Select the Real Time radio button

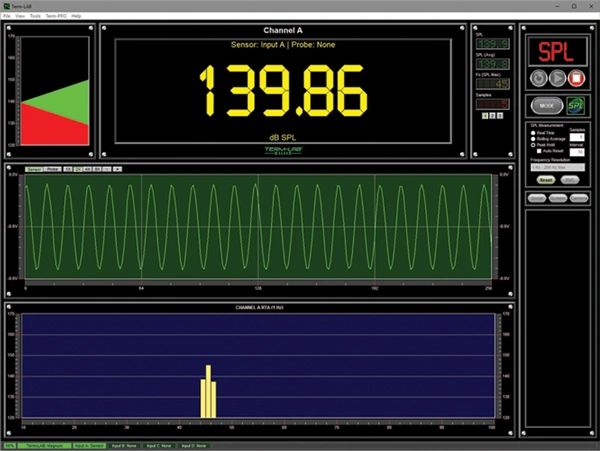point(533,132)
